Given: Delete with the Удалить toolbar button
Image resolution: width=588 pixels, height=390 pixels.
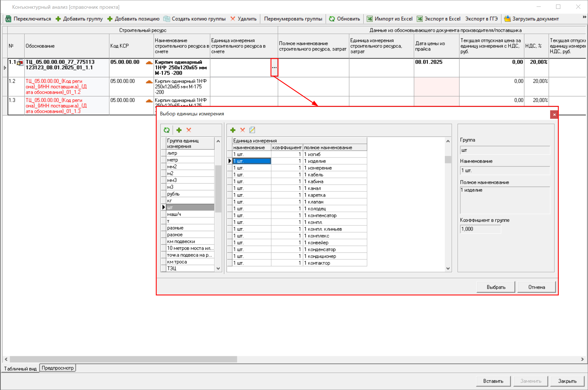Looking at the screenshot, I should click(x=243, y=19).
